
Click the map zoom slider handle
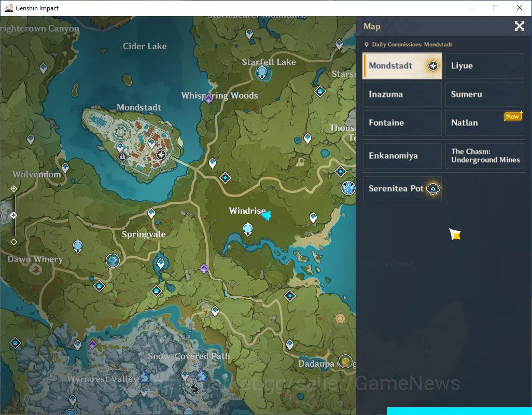point(13,215)
